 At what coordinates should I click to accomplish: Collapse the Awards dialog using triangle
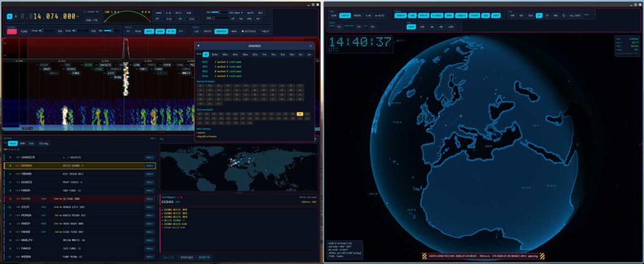point(199,46)
